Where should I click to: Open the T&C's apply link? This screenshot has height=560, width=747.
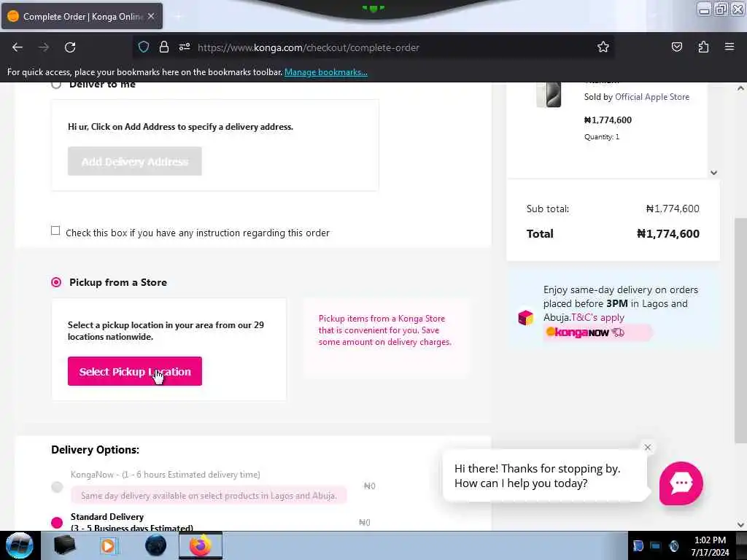[x=597, y=318]
